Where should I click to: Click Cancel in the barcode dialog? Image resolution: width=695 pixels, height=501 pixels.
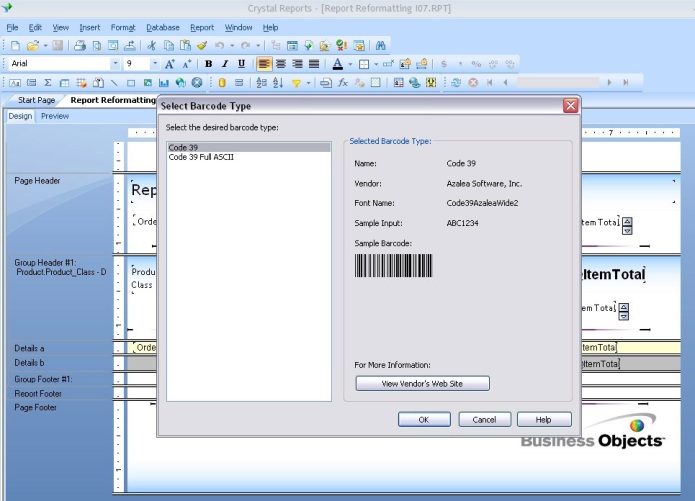click(x=484, y=419)
